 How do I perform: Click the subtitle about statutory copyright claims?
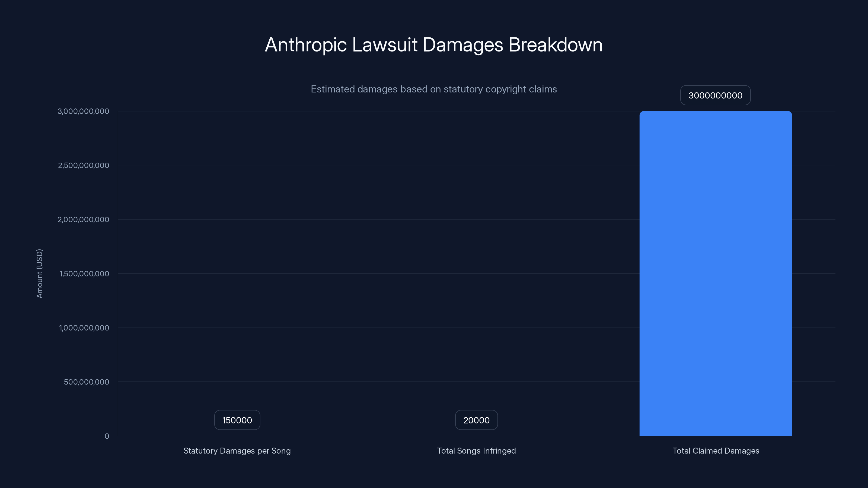[434, 89]
